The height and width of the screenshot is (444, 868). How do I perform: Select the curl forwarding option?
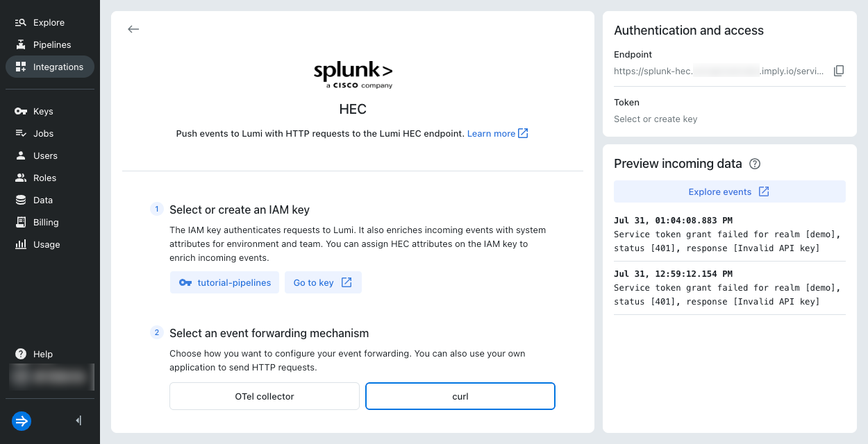tap(460, 397)
